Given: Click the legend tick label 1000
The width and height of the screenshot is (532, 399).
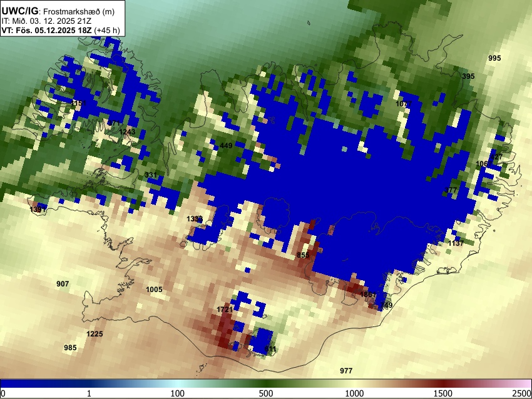Looking at the screenshot, I should (x=354, y=393).
